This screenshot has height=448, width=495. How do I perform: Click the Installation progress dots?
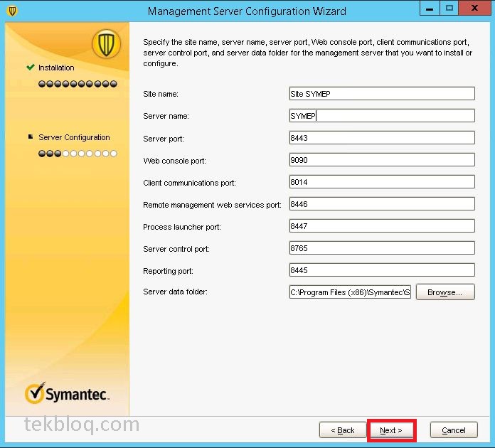click(x=78, y=84)
